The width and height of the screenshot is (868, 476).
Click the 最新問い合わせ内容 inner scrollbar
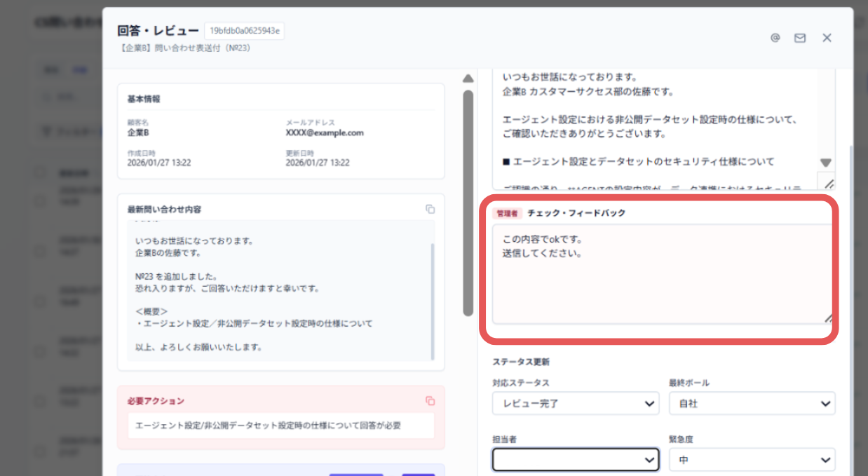(432, 301)
